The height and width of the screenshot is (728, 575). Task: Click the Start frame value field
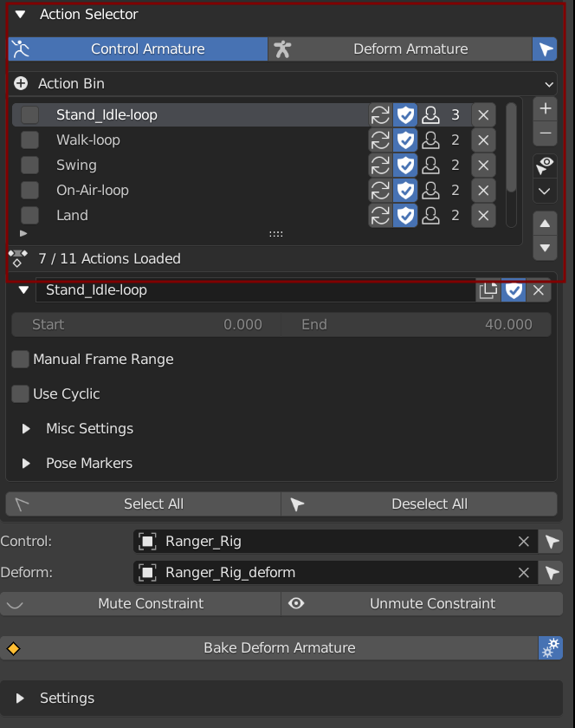tap(146, 324)
